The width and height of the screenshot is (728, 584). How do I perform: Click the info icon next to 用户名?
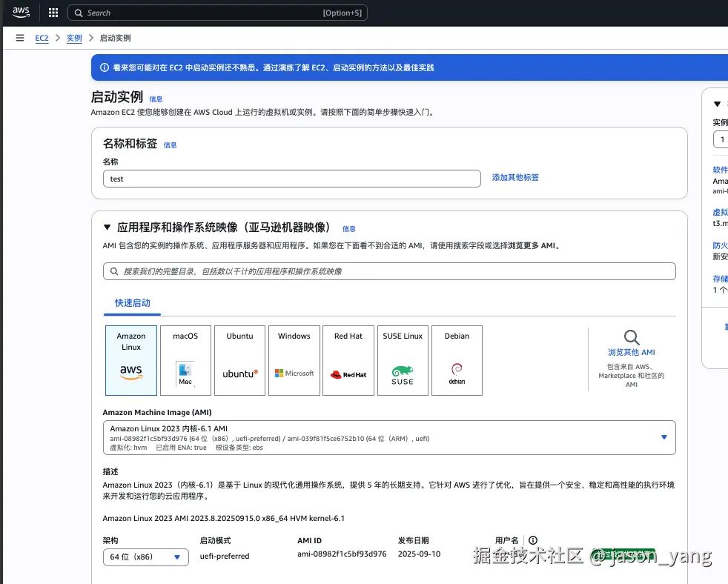coord(533,540)
